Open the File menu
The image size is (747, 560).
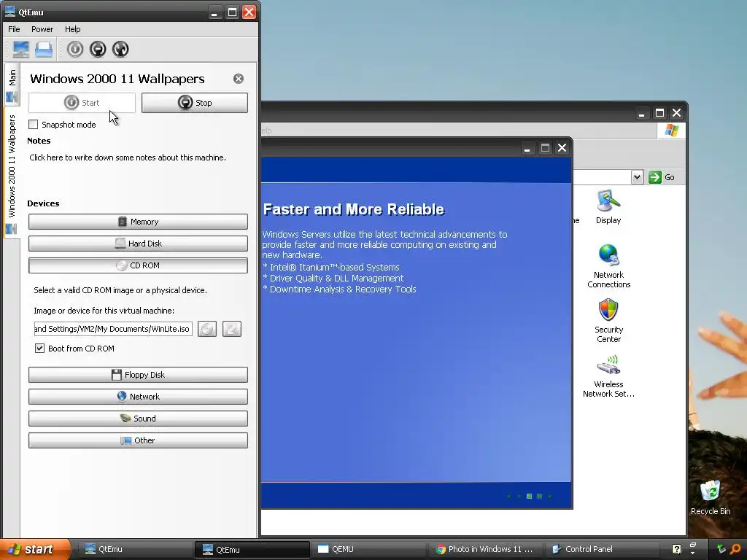coord(15,29)
